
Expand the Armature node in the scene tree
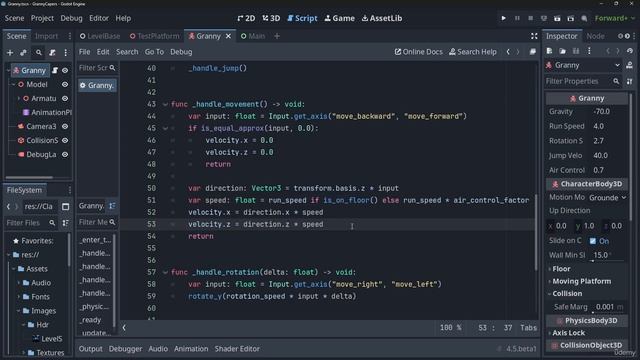click(18, 98)
